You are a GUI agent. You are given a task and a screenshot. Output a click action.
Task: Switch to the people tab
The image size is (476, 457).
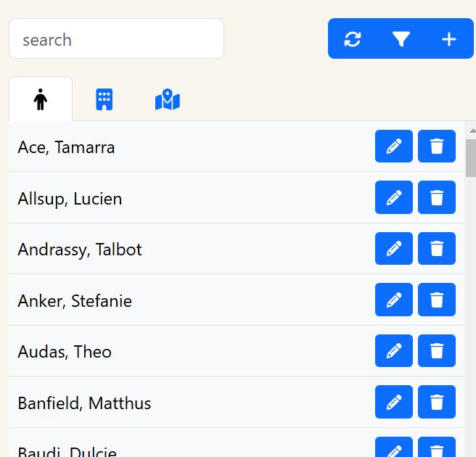pyautogui.click(x=41, y=99)
